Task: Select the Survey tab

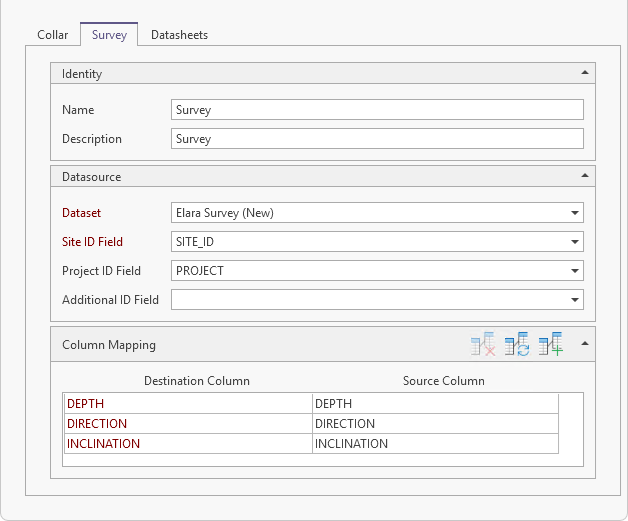Action: pyautogui.click(x=109, y=35)
